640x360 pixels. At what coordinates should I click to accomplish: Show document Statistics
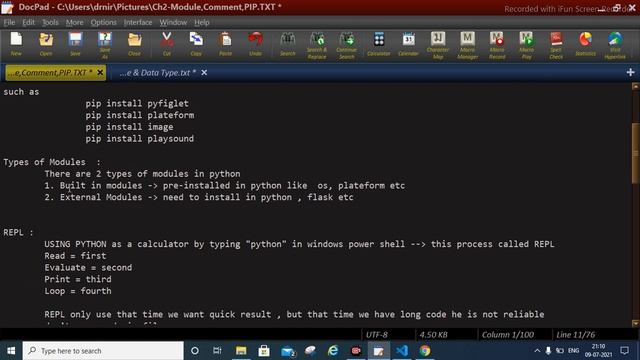pos(585,44)
